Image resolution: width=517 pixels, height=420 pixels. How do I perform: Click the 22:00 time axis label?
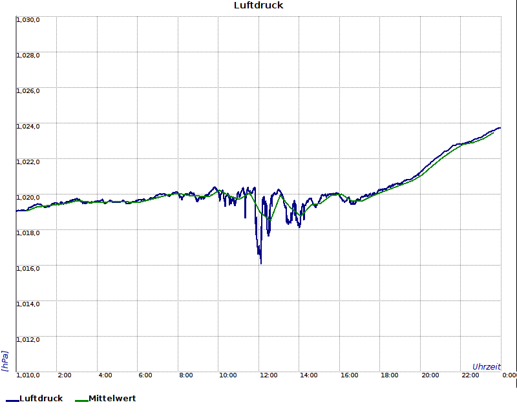pyautogui.click(x=470, y=375)
